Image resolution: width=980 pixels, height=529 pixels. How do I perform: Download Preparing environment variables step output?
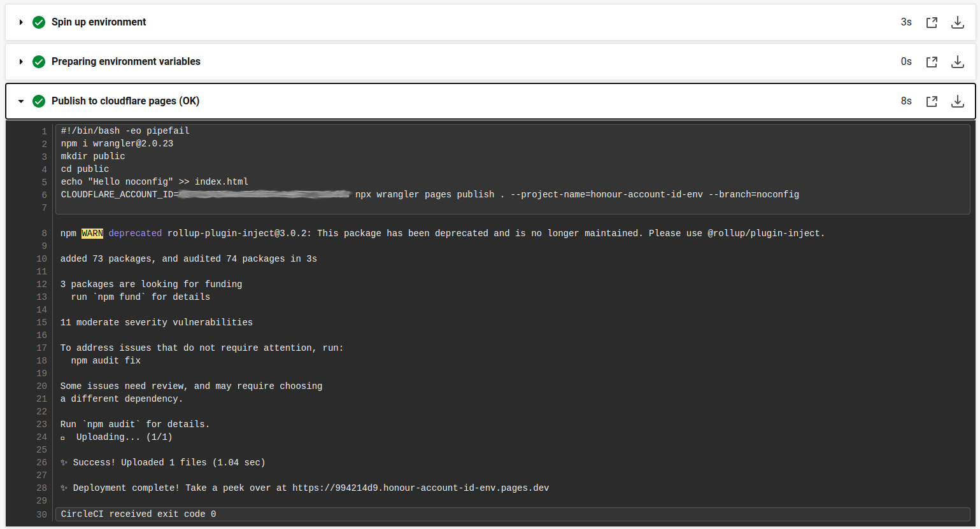[958, 61]
